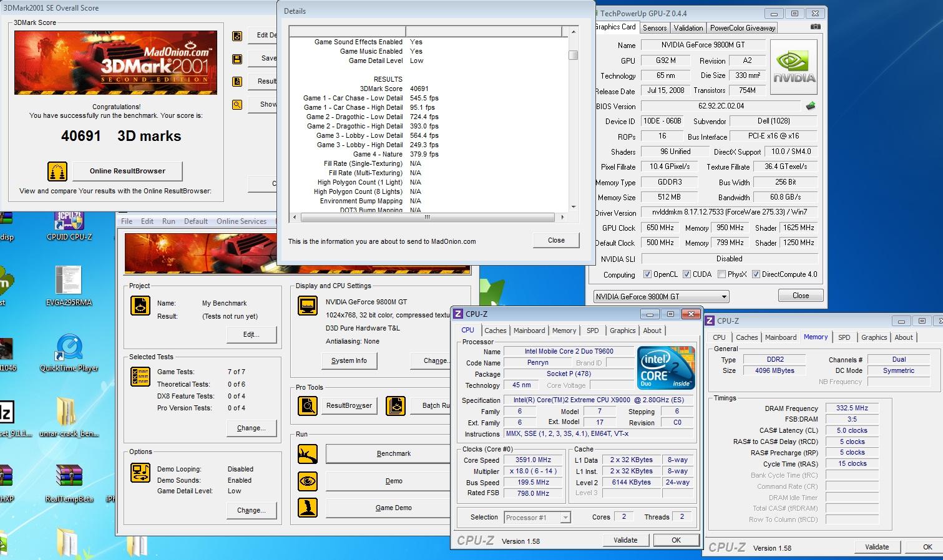Click the ResultBrowser button in Pro Tools
The image size is (943, 560).
(x=349, y=405)
